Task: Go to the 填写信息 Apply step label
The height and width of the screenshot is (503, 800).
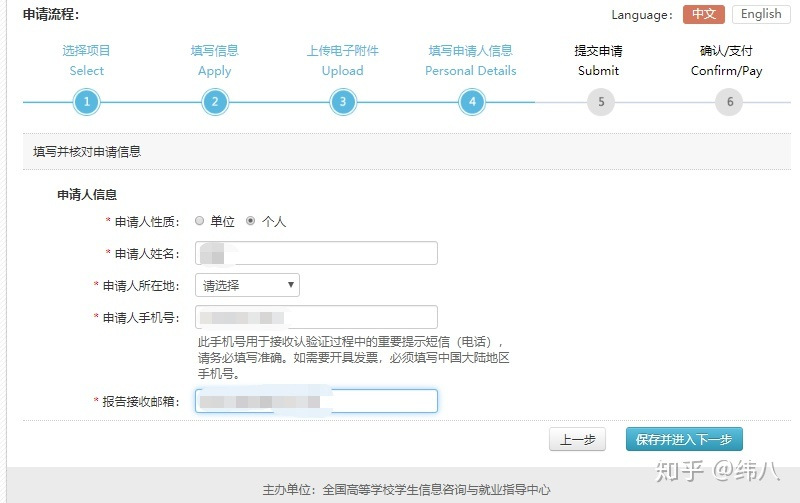Action: pos(214,60)
